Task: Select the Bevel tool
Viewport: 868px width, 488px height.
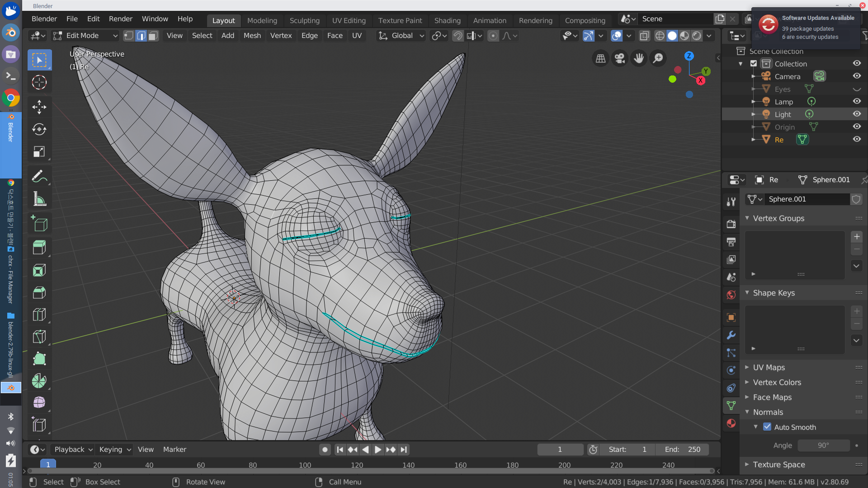Action: (x=39, y=292)
